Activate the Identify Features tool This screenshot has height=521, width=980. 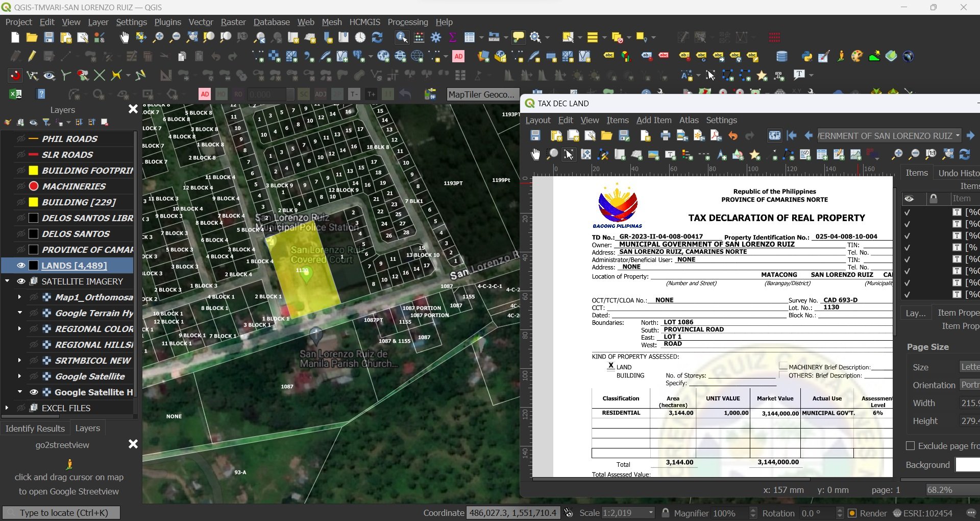point(402,37)
